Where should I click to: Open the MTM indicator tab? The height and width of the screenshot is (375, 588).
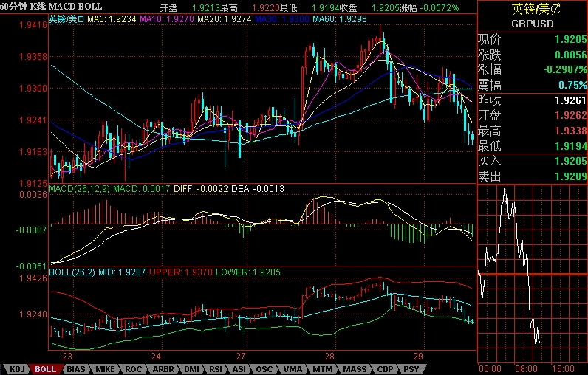[x=321, y=368]
